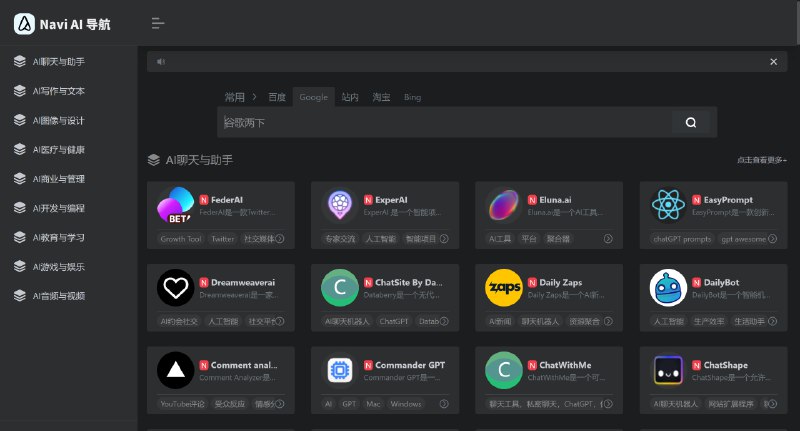Open the ChatSite By Da... logo
Image resolution: width=800 pixels, height=431 pixels.
coord(340,288)
